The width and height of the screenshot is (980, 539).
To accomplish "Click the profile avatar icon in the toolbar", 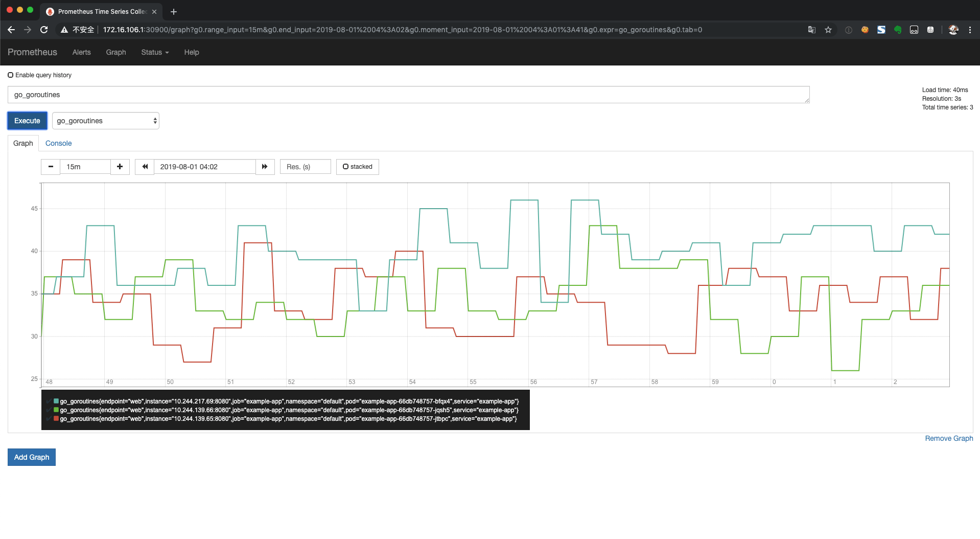I will point(953,30).
